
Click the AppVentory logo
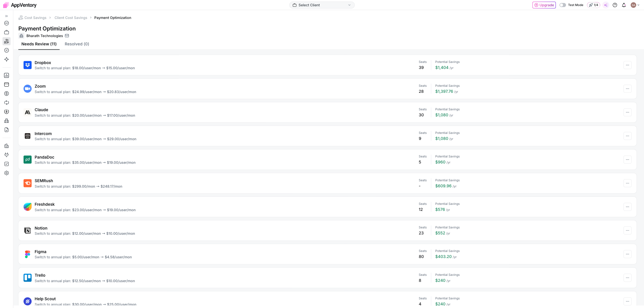[20, 5]
